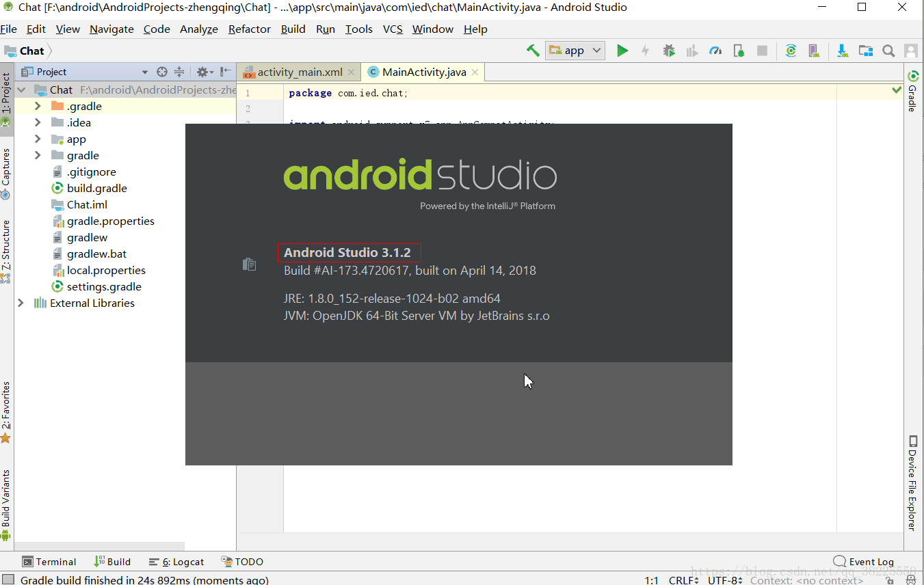
Task: Run the app with the green play button
Action: point(622,51)
